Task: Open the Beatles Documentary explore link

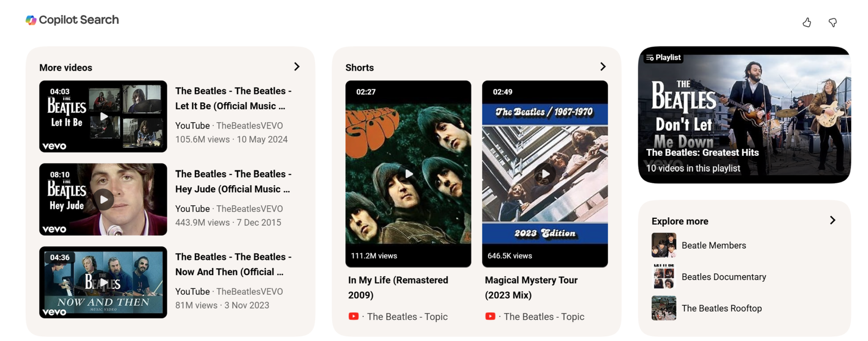Action: point(724,277)
